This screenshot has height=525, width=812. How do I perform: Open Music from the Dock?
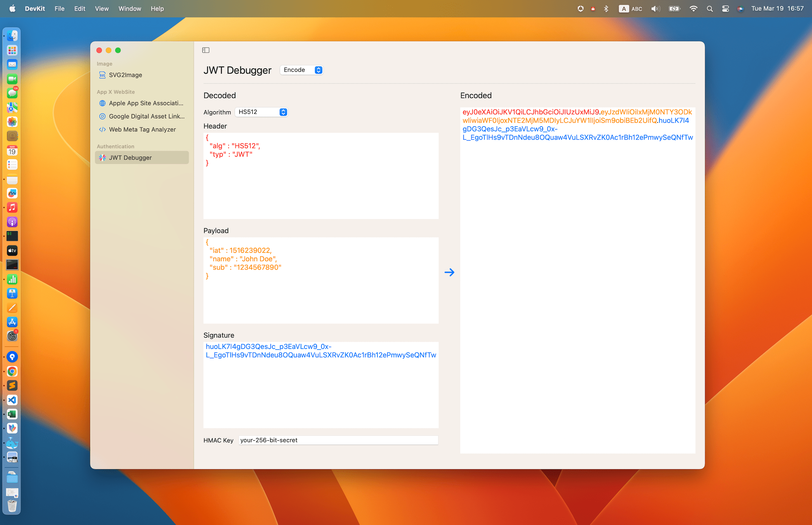click(12, 207)
